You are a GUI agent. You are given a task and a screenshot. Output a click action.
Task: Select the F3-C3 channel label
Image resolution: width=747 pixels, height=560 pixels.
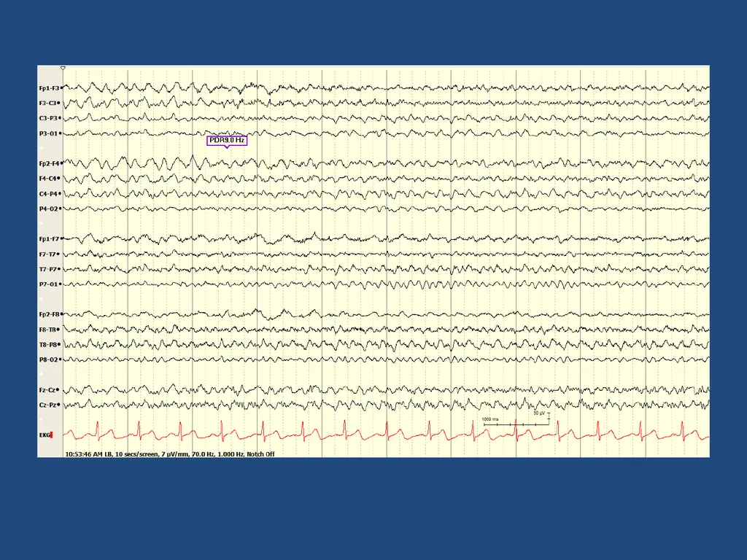coord(47,103)
